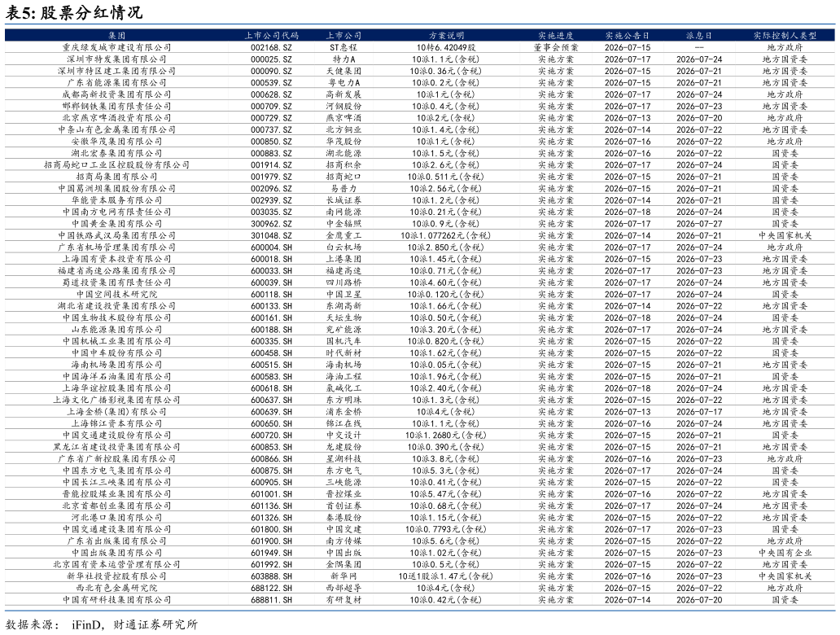The width and height of the screenshot is (840, 635).
Task: Click company name 四川路桥
Action: pyautogui.click(x=344, y=282)
